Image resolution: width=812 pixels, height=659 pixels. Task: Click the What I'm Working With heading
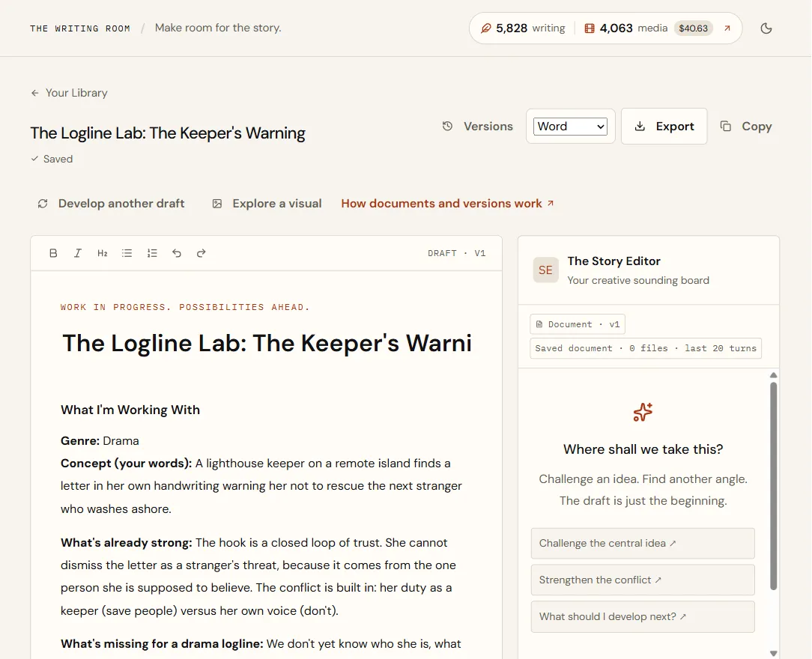click(130, 410)
